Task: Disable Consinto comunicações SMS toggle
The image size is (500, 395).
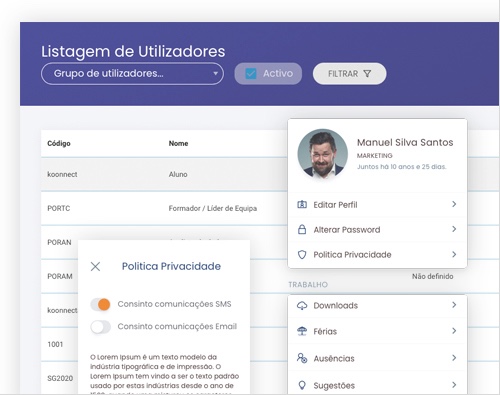Action: pyautogui.click(x=100, y=304)
